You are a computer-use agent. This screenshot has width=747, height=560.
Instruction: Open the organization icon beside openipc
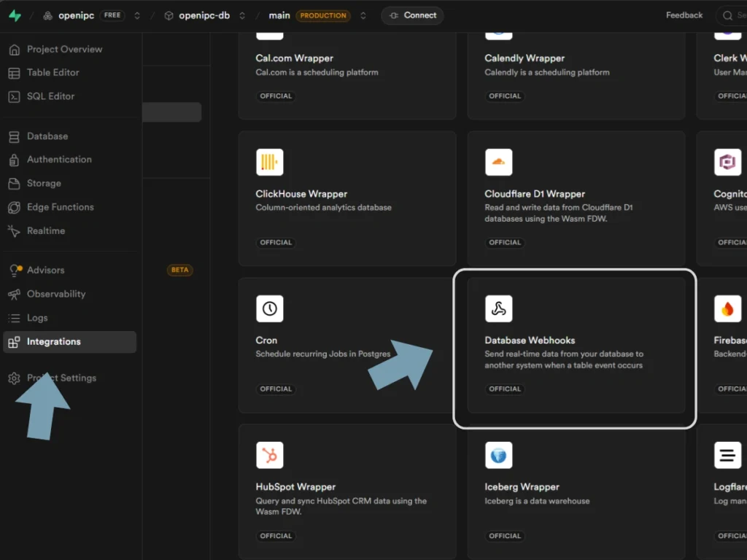pos(47,16)
